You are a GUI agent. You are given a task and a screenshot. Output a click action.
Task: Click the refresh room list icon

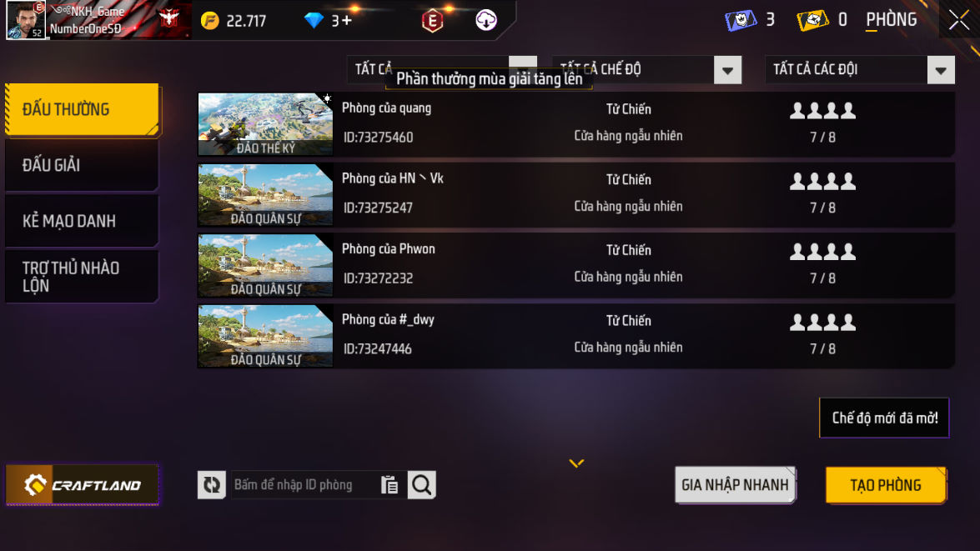(x=211, y=485)
